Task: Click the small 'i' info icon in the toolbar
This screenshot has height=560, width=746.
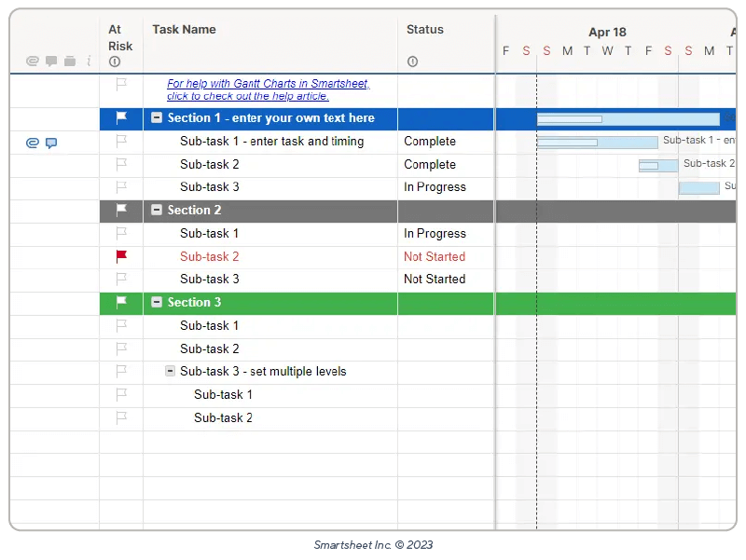Action: coord(88,61)
